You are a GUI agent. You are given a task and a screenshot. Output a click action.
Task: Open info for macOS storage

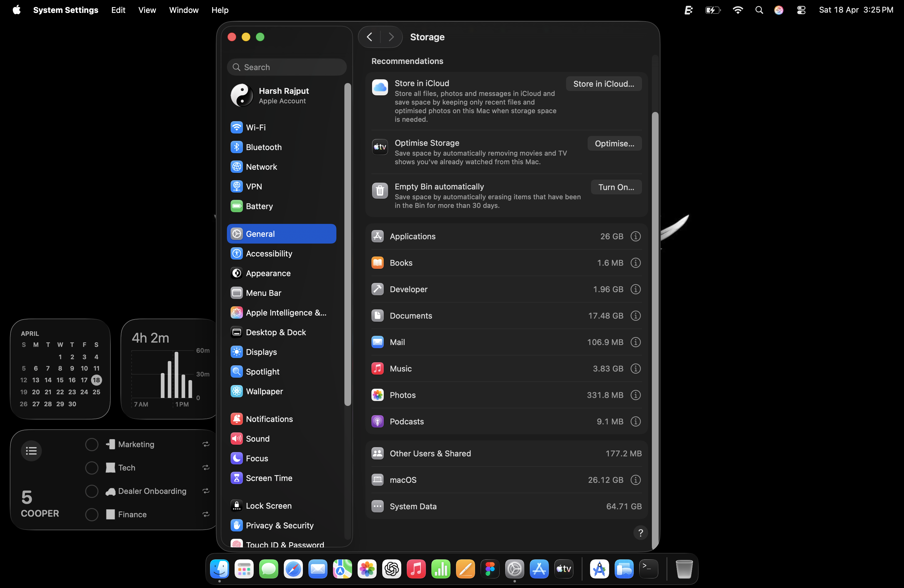(636, 480)
